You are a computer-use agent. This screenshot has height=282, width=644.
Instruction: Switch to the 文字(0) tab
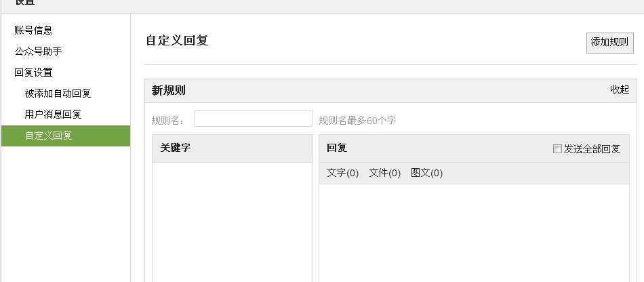click(x=342, y=173)
